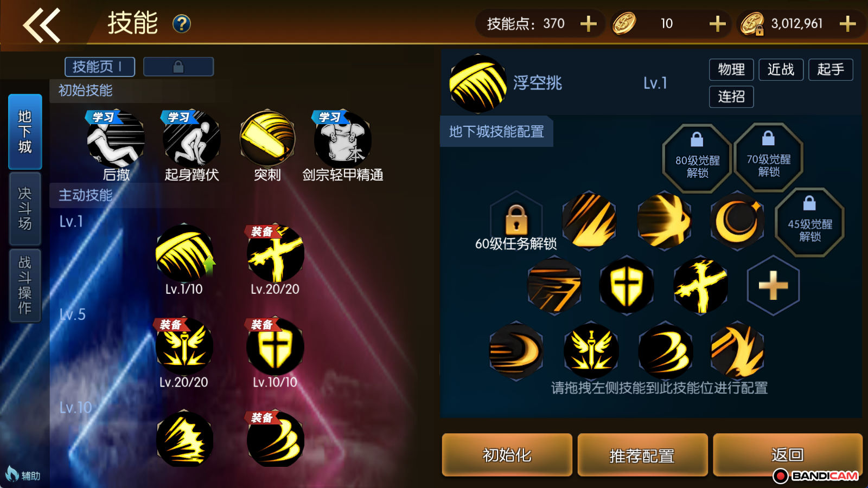
Task: Select the 剑宗轻甲精通 skill icon
Action: (x=343, y=139)
